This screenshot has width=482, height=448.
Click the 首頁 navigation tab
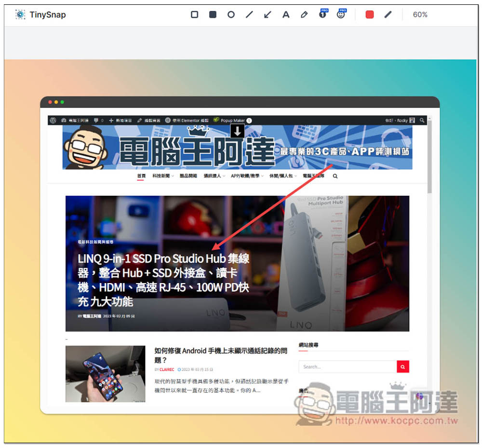pyautogui.click(x=141, y=176)
